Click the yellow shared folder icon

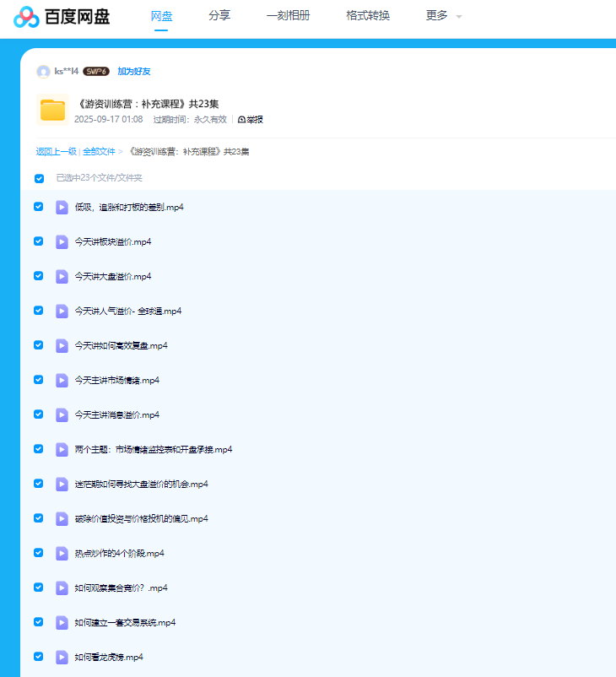pos(52,110)
